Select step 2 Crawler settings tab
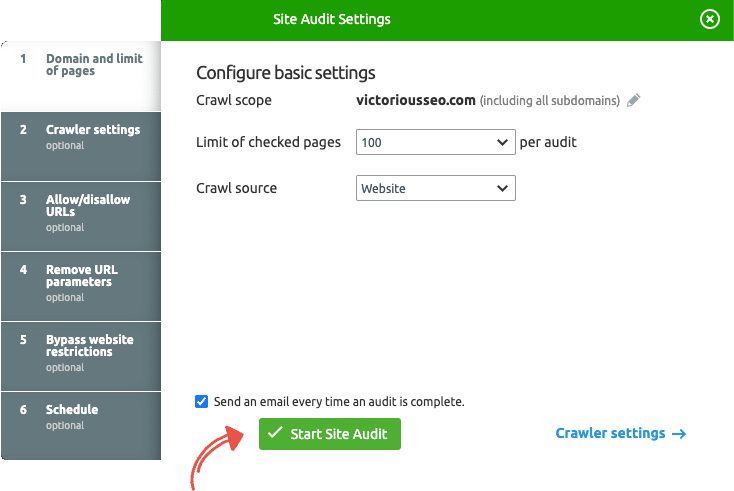Viewport: 734px width, 491px height. pos(81,146)
